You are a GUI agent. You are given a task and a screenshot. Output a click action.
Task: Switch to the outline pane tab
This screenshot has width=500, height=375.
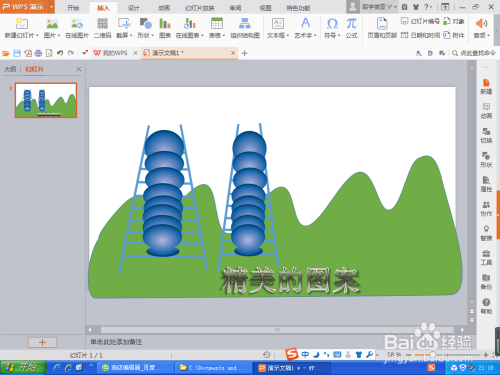[x=10, y=69]
